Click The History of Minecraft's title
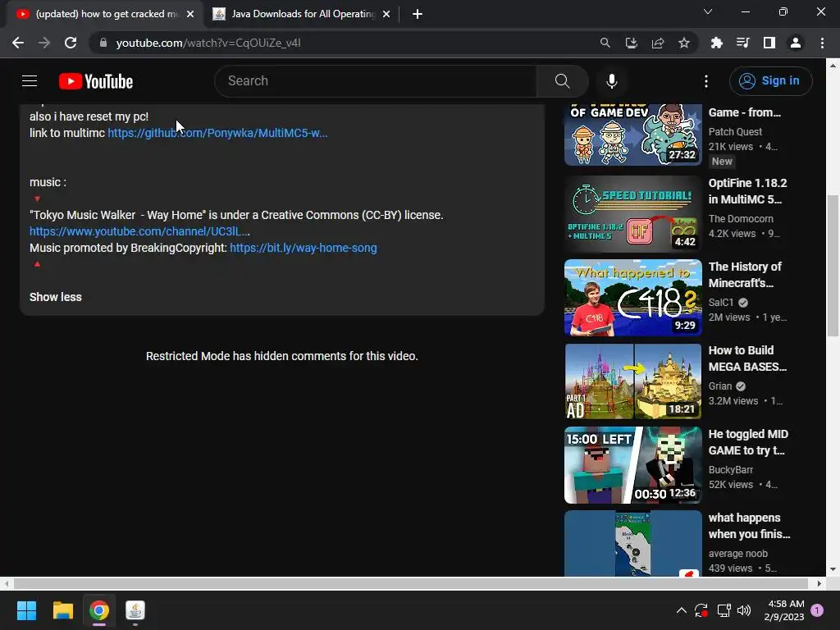This screenshot has height=630, width=840. click(x=745, y=275)
